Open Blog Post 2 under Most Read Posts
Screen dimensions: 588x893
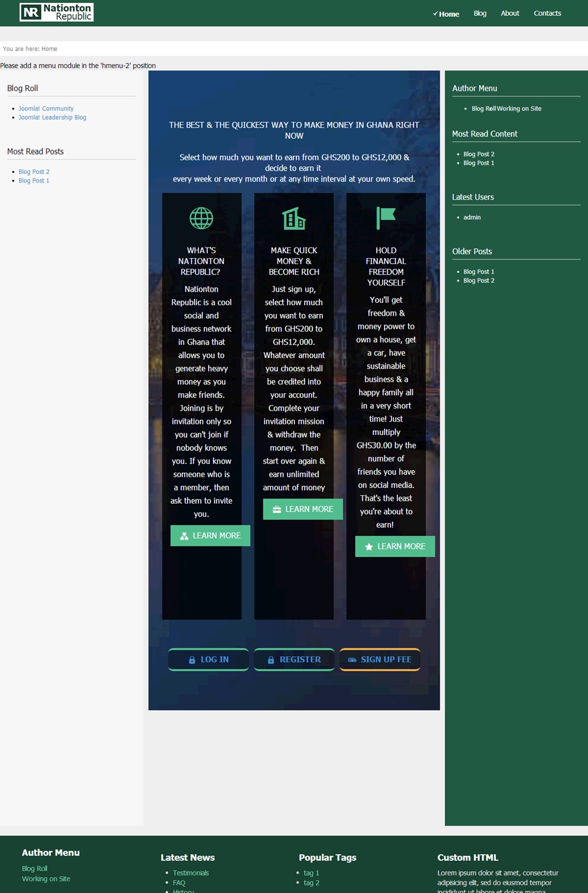pyautogui.click(x=34, y=172)
